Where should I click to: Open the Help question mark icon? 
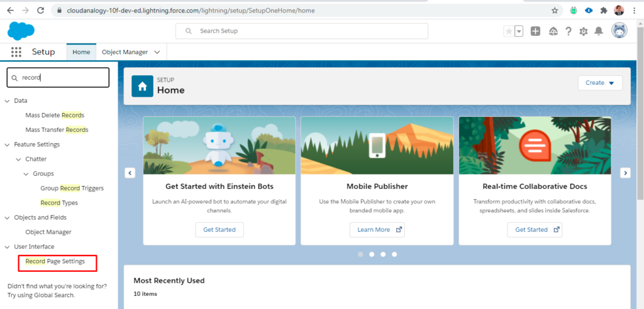coord(569,31)
